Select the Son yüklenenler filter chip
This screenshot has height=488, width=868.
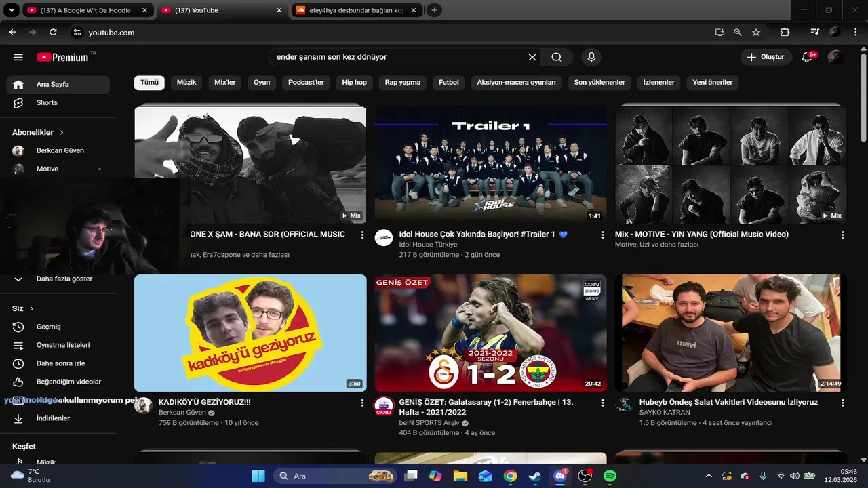coord(599,82)
